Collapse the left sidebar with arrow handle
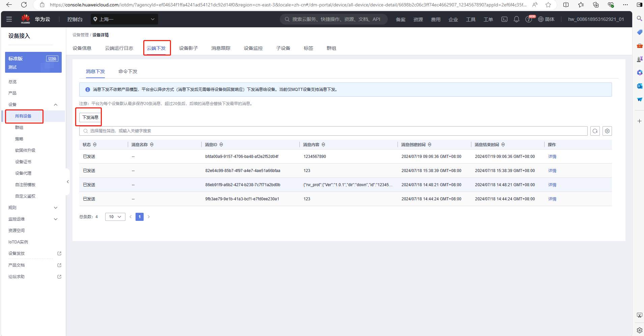Image resolution: width=644 pixels, height=336 pixels. point(68,182)
